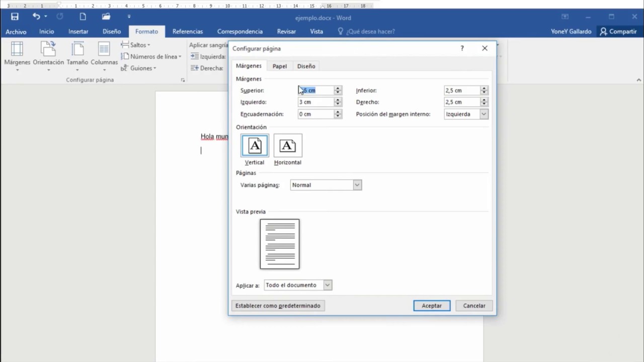
Task: Click the Izquierdo margin input field
Action: [x=316, y=102]
